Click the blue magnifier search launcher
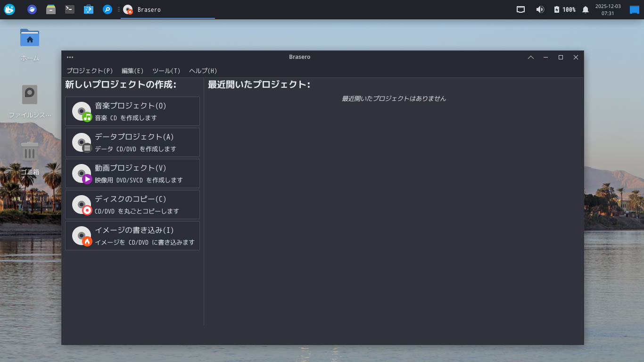The height and width of the screenshot is (362, 644). point(107,9)
